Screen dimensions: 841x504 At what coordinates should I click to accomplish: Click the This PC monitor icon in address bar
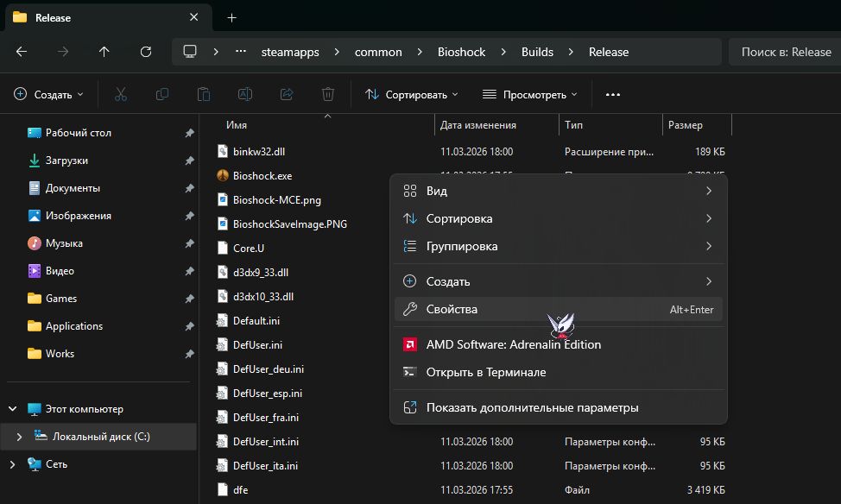pyautogui.click(x=190, y=52)
